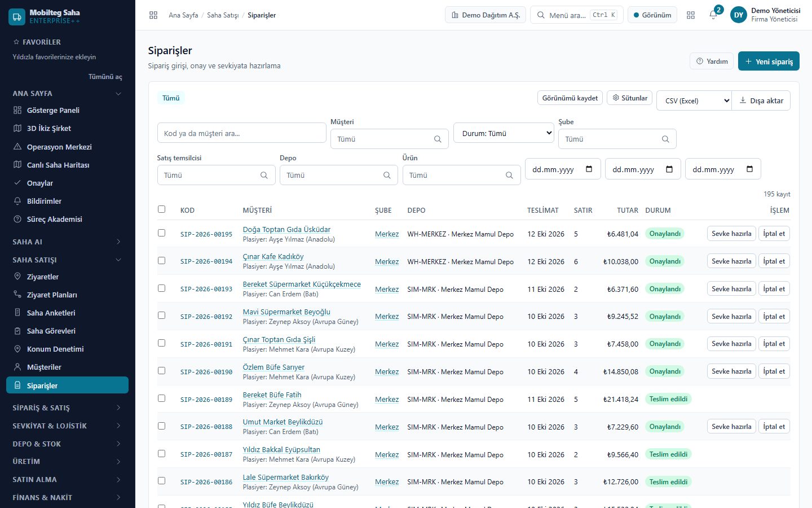
Task: Open Müşteriler in sidebar
Action: pyautogui.click(x=67, y=367)
